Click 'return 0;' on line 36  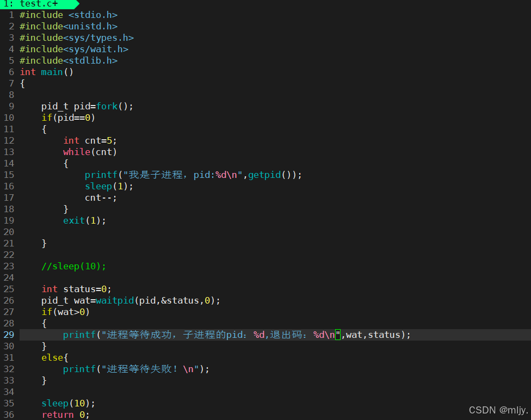pos(66,415)
